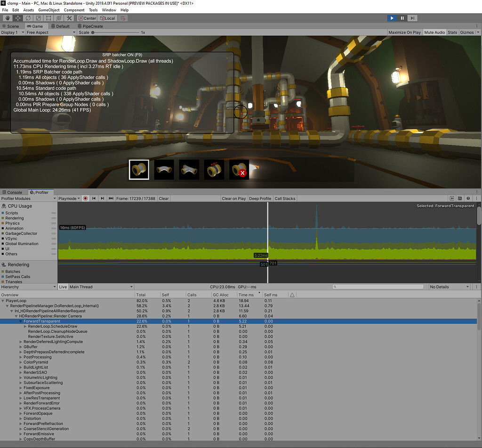Viewport: 482px width, 448px height.
Task: Click the Clear button in the Profiler
Action: pyautogui.click(x=163, y=198)
